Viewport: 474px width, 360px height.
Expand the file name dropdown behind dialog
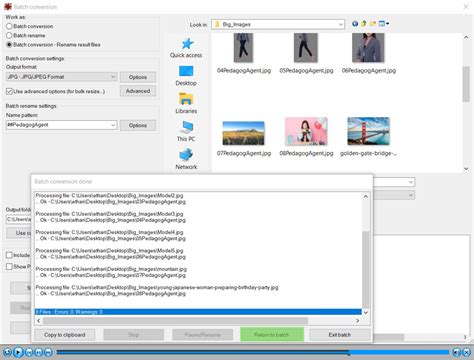[x=411, y=182]
